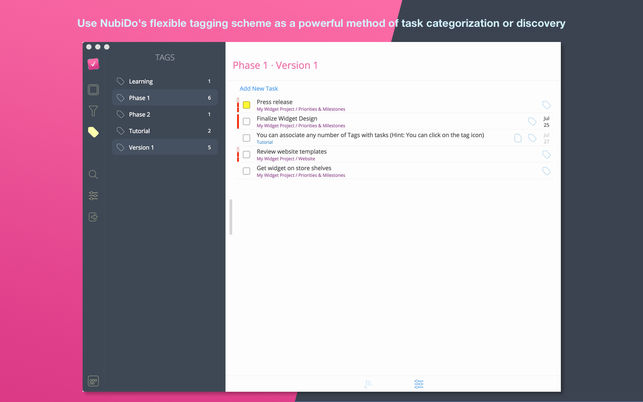Open the note icon on the Tags hint task
643x402 pixels.
518,138
